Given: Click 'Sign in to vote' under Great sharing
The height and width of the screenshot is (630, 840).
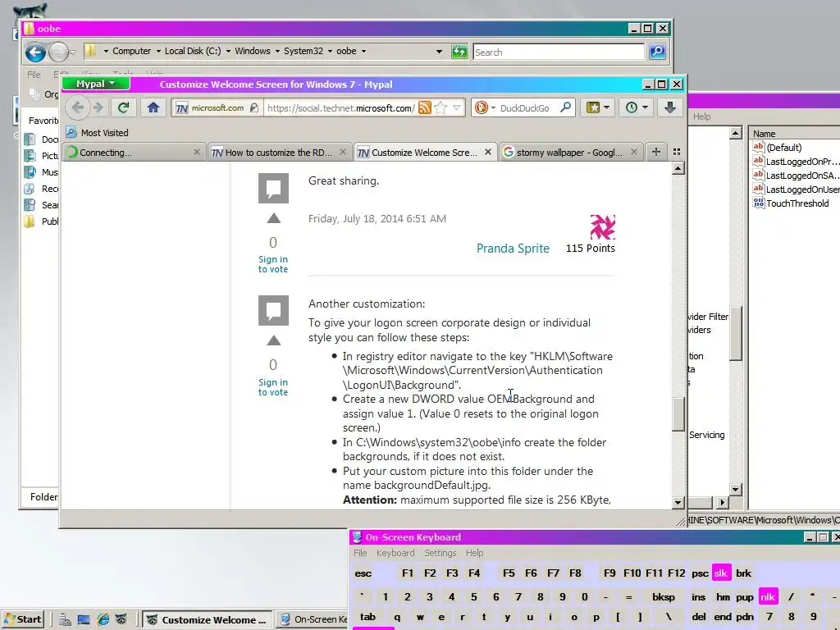Looking at the screenshot, I should [272, 264].
